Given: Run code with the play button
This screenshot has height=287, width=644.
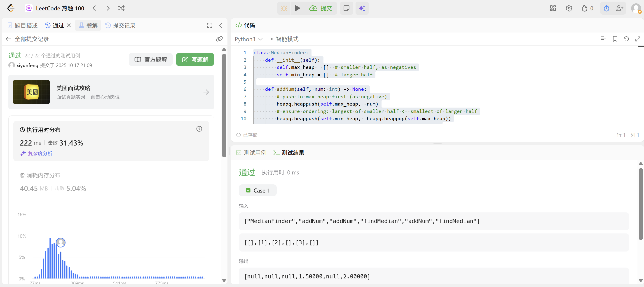Looking at the screenshot, I should coord(297,8).
